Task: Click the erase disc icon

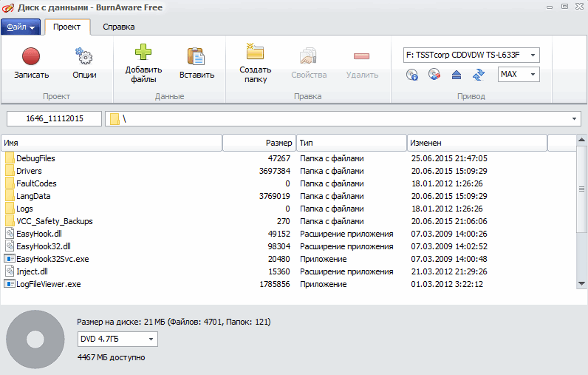Action: point(434,74)
